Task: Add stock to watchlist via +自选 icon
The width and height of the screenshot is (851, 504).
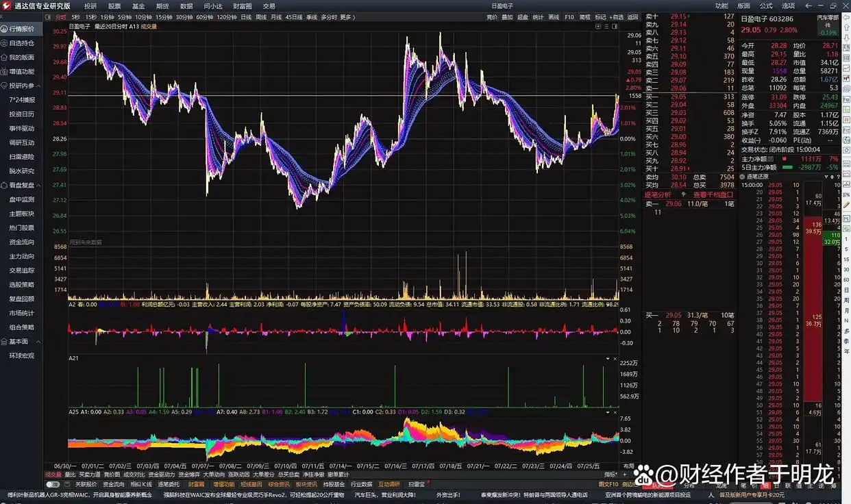Action: (617, 18)
